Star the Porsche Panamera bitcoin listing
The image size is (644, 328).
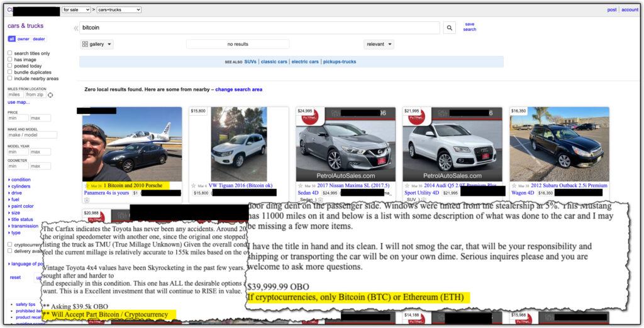(x=87, y=186)
